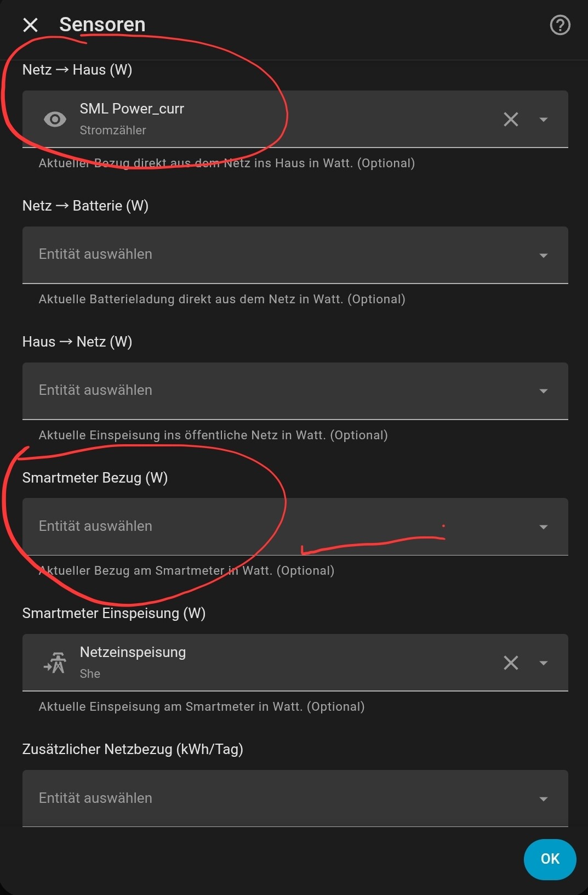Click the Netzeinspeisung grid tower icon
588x895 pixels.
[x=55, y=662]
